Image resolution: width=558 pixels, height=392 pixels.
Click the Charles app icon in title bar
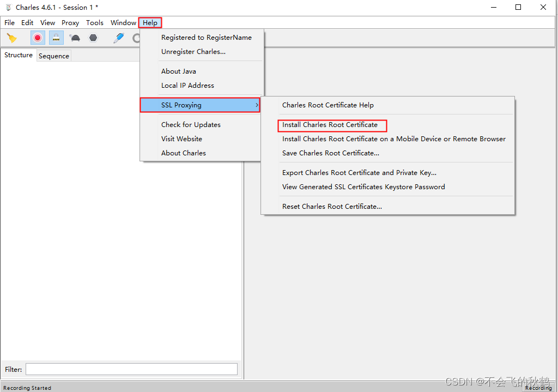click(9, 8)
